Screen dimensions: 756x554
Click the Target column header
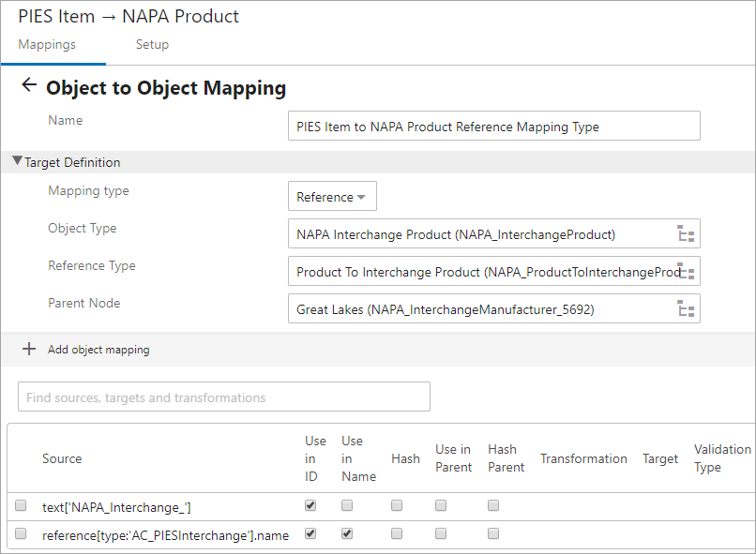coord(660,458)
